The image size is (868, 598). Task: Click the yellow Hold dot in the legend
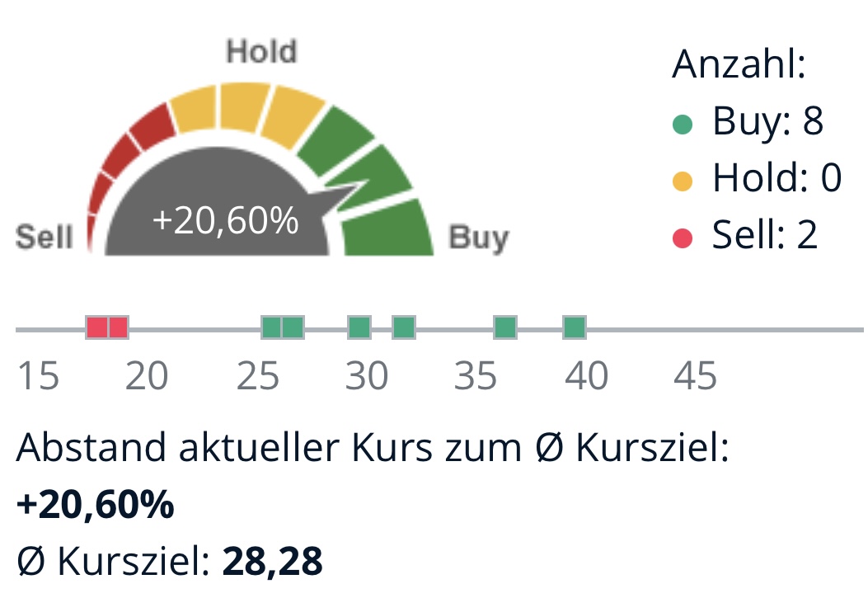(682, 180)
